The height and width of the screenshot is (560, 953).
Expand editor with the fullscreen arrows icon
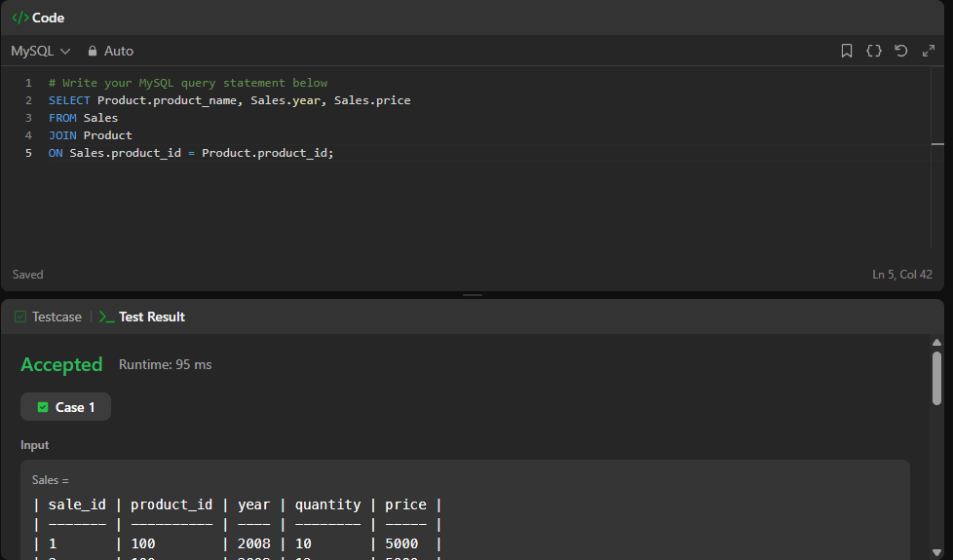click(928, 51)
